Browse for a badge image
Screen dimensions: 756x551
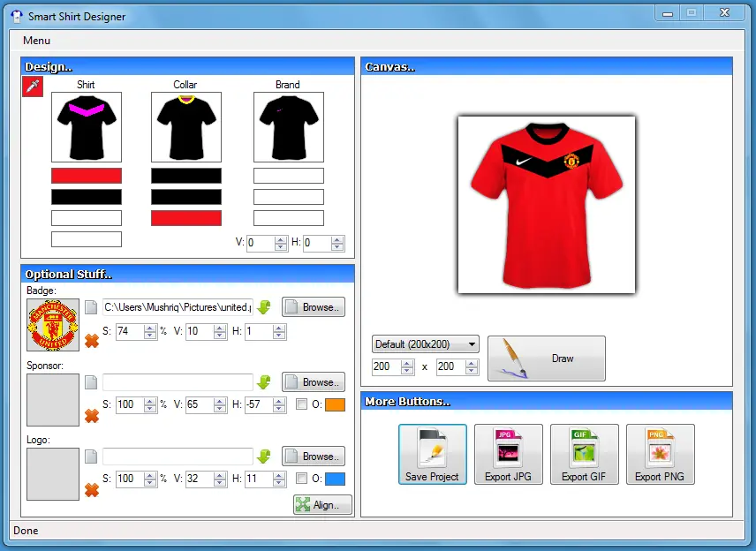314,307
